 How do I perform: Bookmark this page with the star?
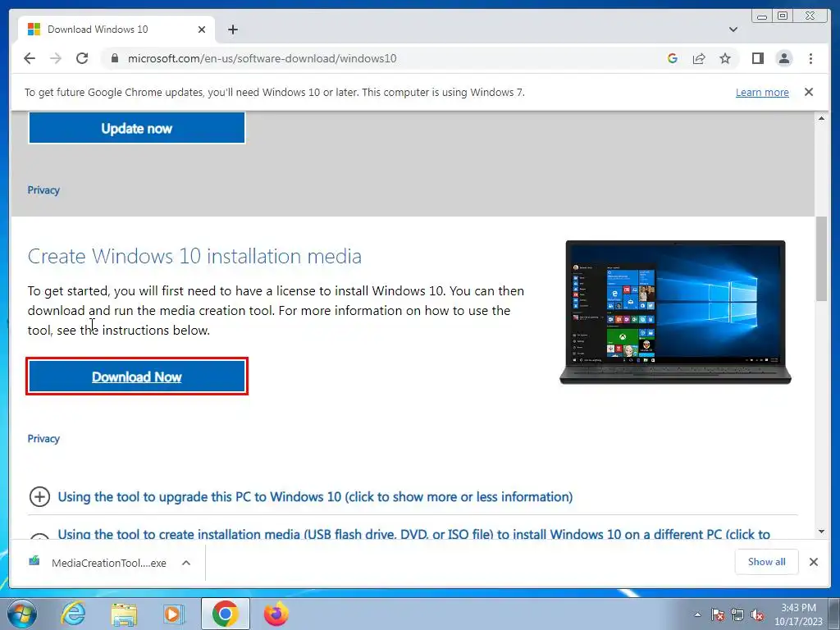[x=725, y=58]
